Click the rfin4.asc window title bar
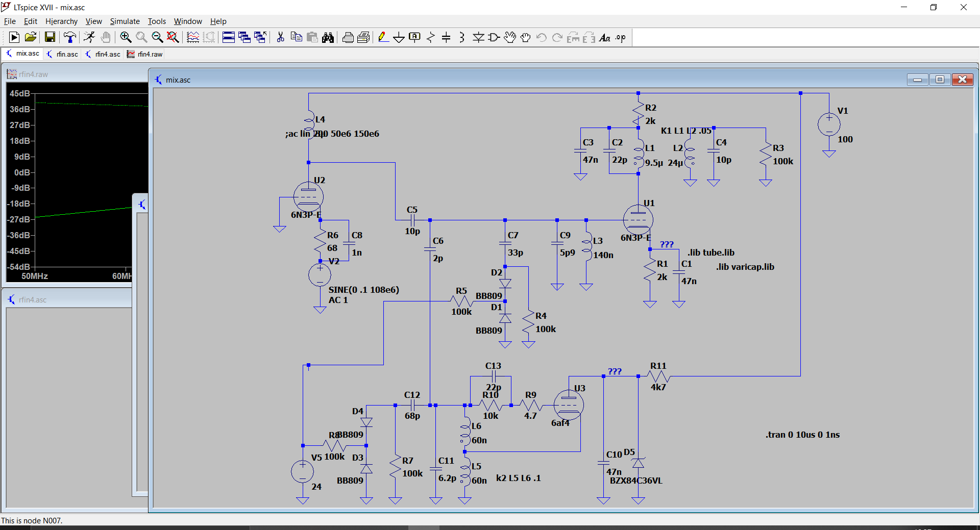 [68, 299]
